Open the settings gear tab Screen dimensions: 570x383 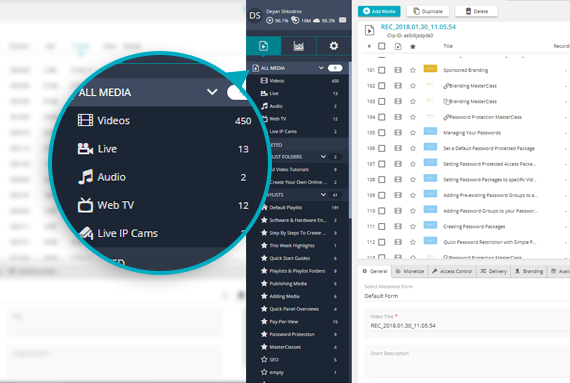(334, 46)
